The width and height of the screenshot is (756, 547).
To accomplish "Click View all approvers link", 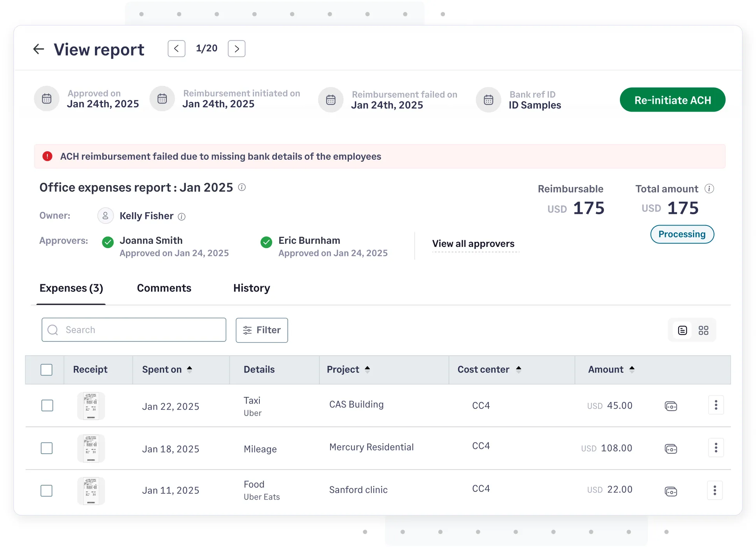I will point(473,244).
